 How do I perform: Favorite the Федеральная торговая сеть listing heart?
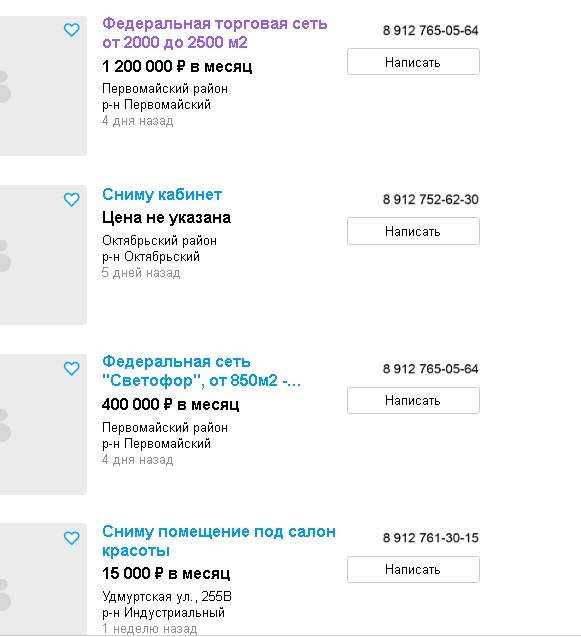coord(72,30)
